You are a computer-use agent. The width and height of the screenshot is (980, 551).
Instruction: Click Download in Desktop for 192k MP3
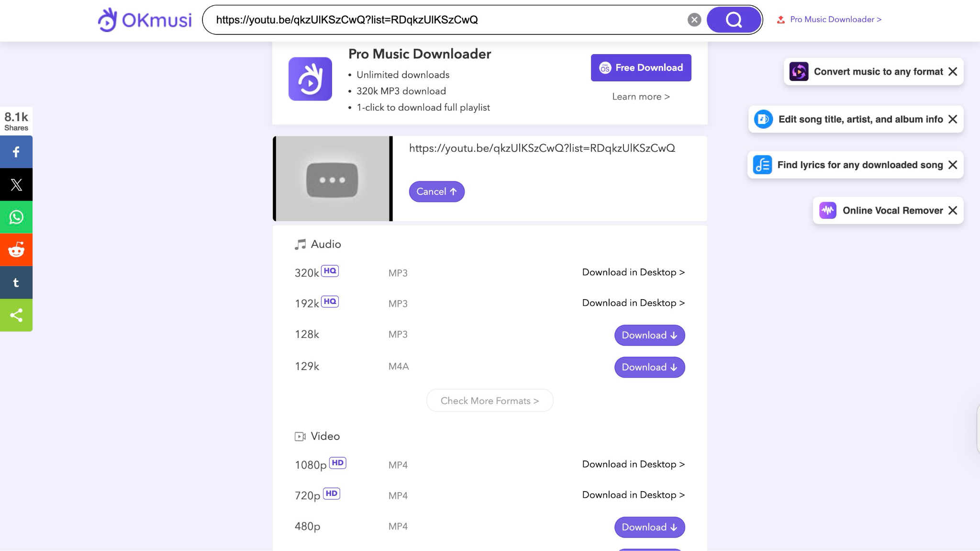pos(634,303)
